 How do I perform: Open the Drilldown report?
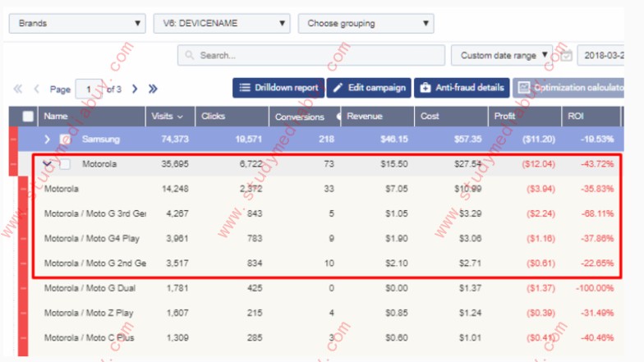point(278,88)
